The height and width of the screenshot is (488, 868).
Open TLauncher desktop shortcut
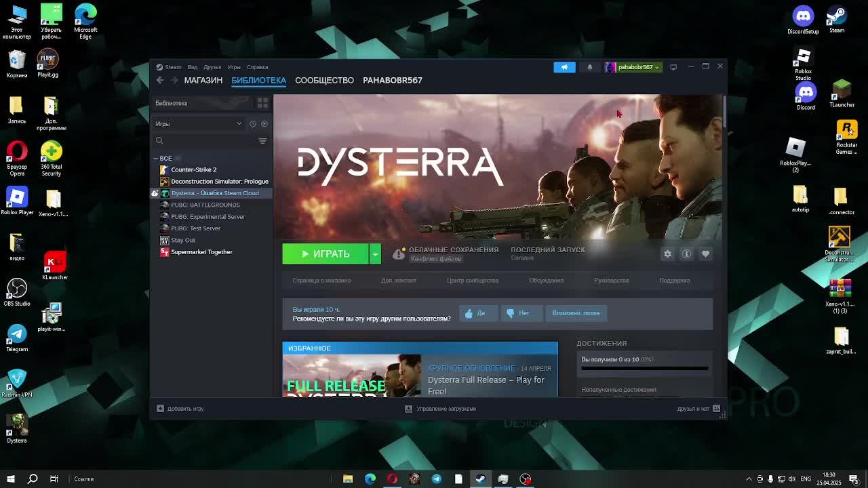pyautogui.click(x=842, y=93)
